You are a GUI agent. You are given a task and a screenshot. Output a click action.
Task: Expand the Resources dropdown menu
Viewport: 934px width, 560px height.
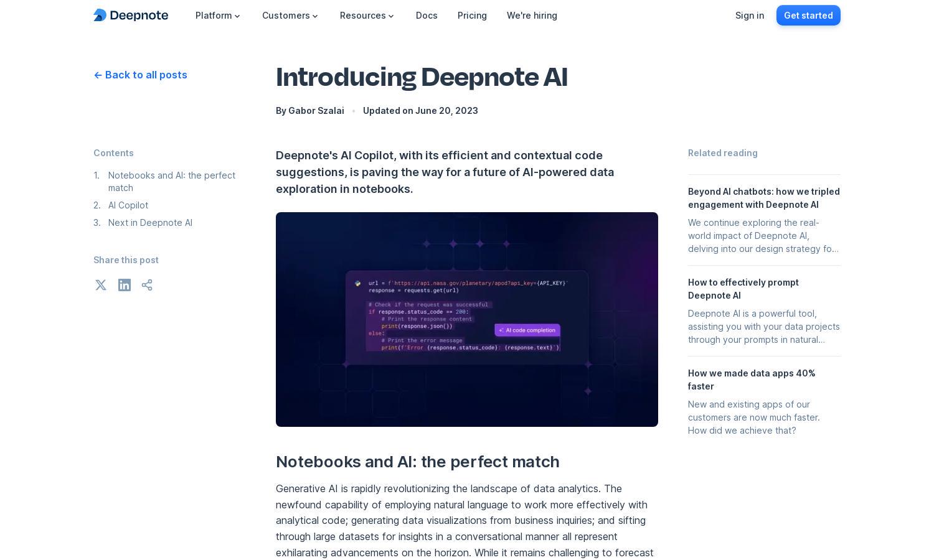tap(367, 15)
